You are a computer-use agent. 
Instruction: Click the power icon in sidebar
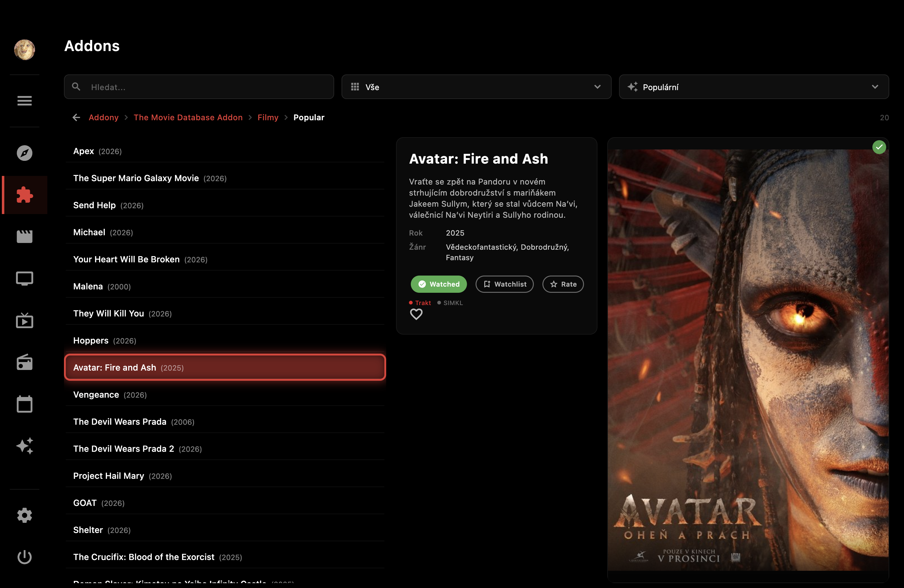point(24,557)
